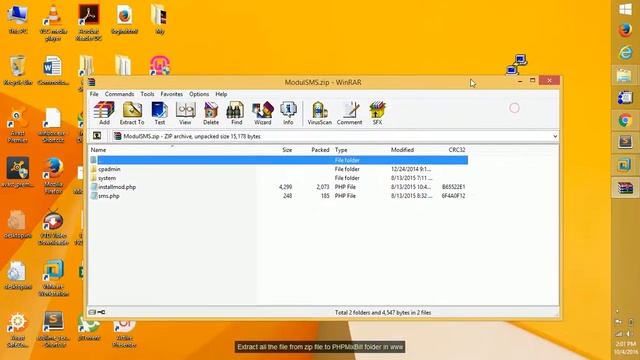This screenshot has width=640, height=360.
Task: Open the Help menu
Action: (221, 94)
